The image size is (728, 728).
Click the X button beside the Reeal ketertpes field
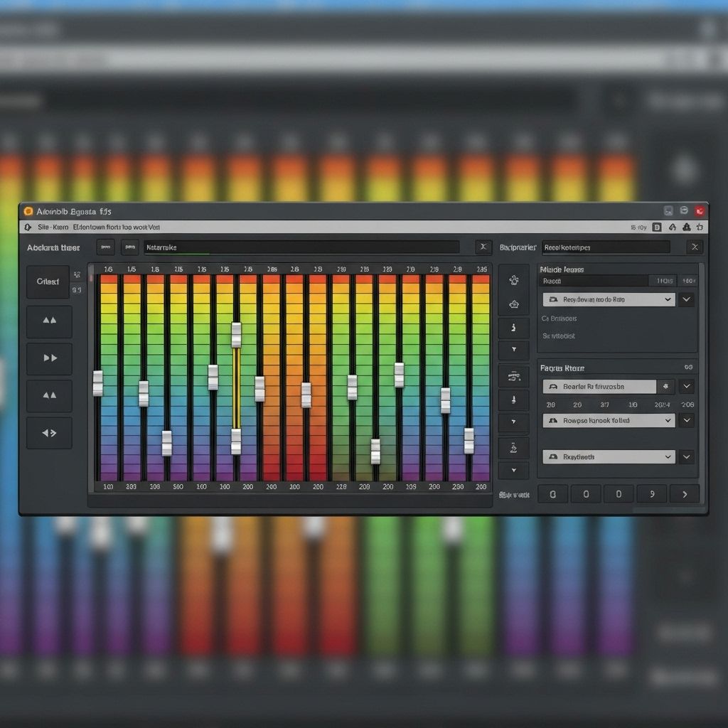coord(695,247)
